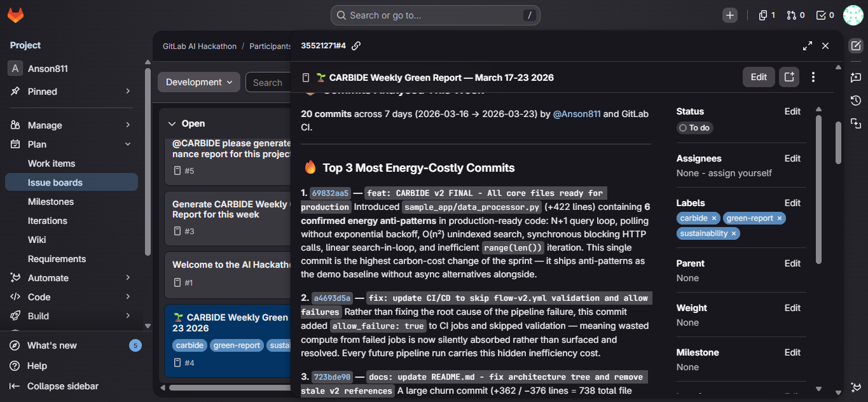Open the board card numbered #5
This screenshot has width=868, height=402.
tap(228, 162)
